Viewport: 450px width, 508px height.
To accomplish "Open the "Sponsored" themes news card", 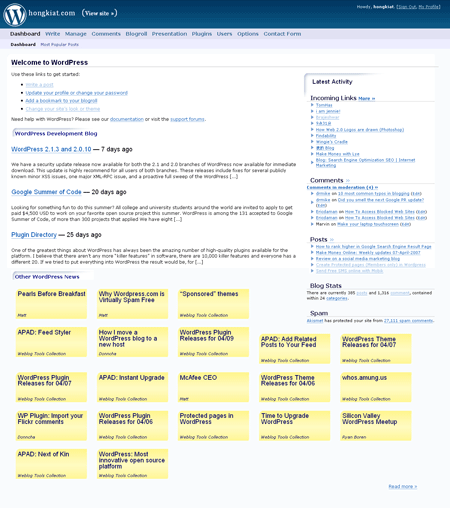I will tap(213, 304).
